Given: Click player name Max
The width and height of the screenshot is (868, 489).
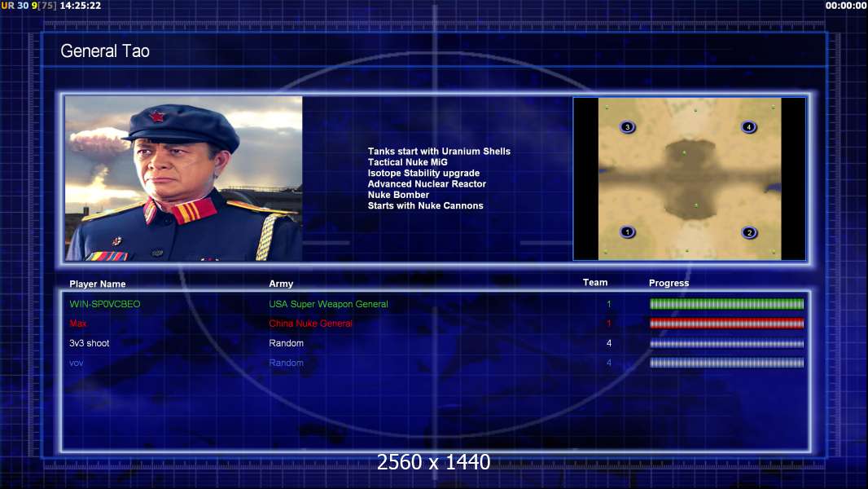Looking at the screenshot, I should (x=78, y=324).
